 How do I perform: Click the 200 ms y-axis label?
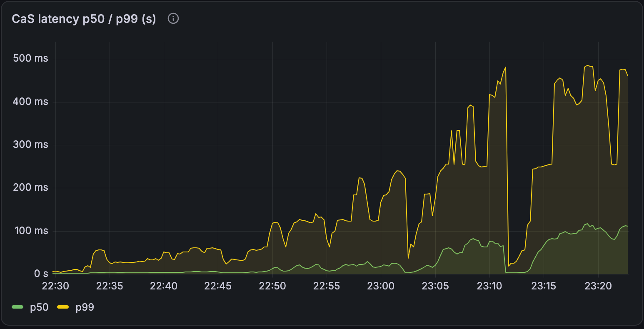[31, 188]
